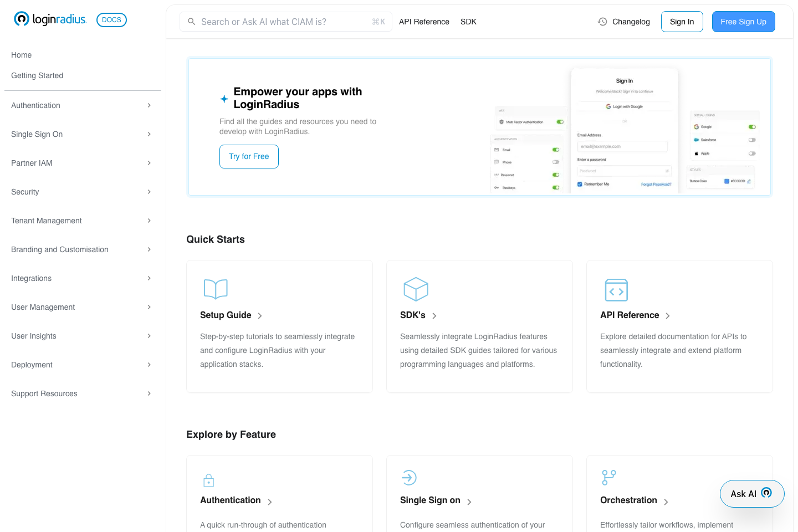Expand the Authentication sidebar section
The height and width of the screenshot is (532, 798).
click(x=149, y=105)
